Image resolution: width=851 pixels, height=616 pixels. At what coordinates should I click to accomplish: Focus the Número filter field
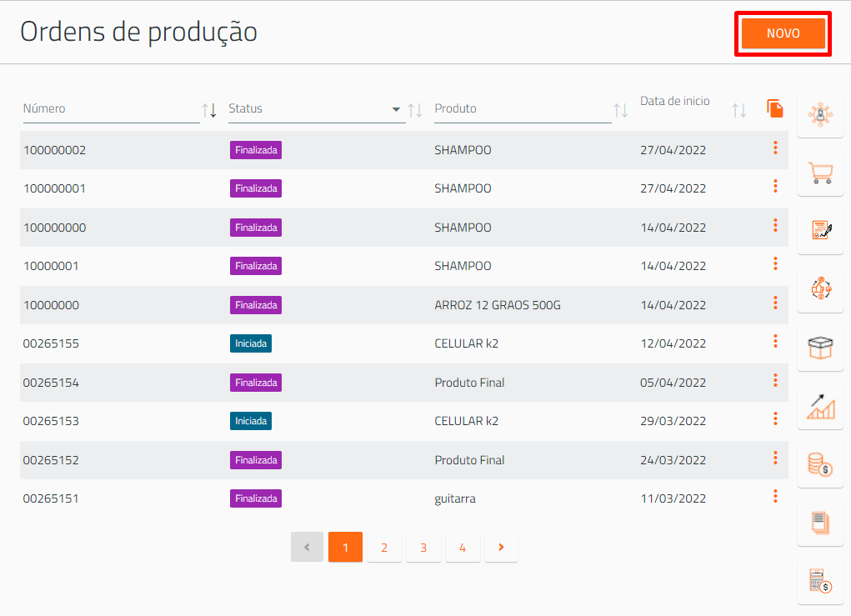111,110
